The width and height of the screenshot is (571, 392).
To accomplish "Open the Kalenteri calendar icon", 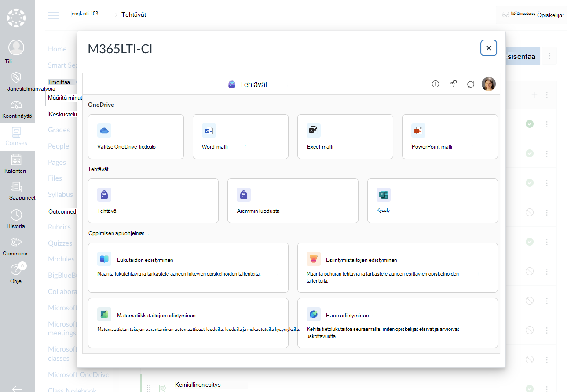I will click(16, 160).
